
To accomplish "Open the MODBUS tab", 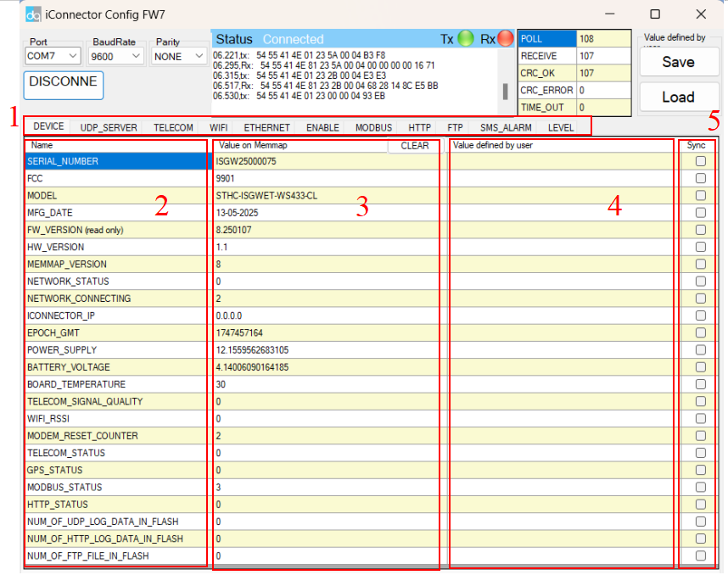I will click(x=373, y=128).
